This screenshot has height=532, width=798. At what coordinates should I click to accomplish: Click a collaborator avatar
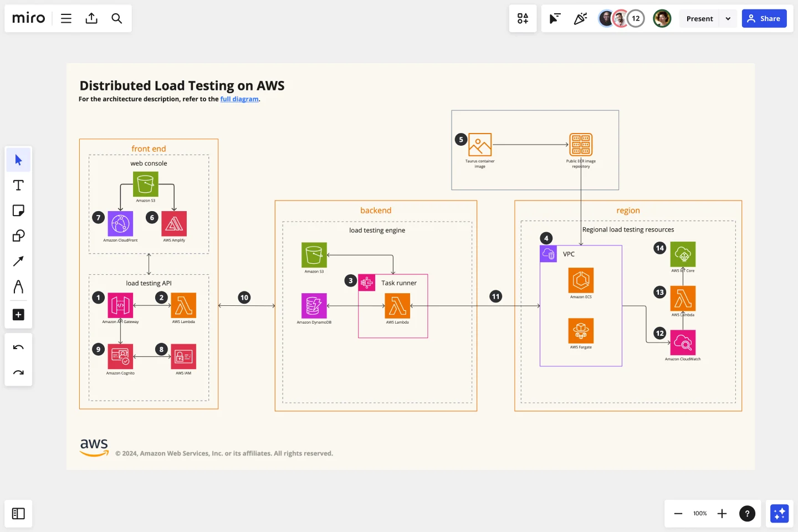click(605, 18)
